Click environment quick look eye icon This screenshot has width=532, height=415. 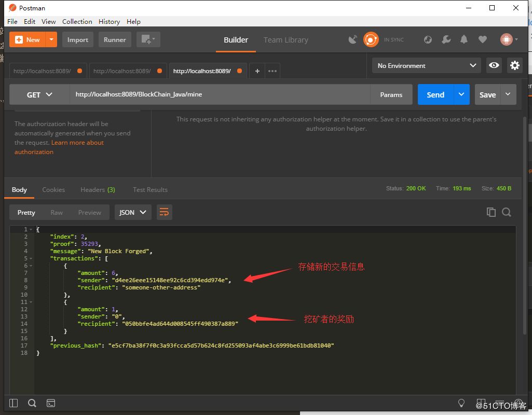click(x=494, y=65)
